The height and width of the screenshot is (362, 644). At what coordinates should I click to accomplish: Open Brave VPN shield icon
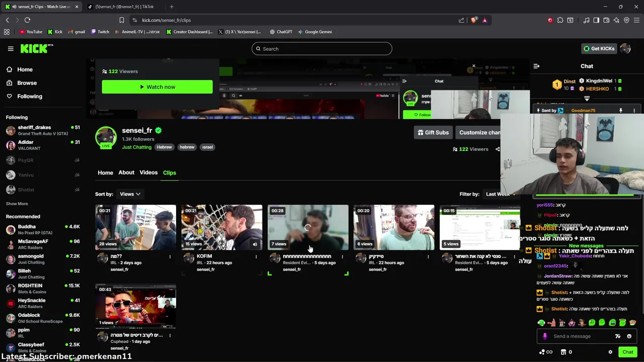click(626, 20)
